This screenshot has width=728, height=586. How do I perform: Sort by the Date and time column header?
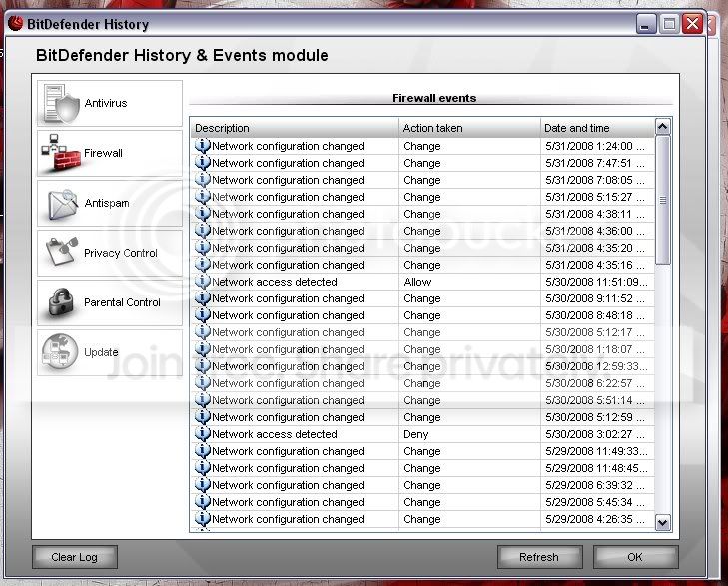[x=597, y=128]
